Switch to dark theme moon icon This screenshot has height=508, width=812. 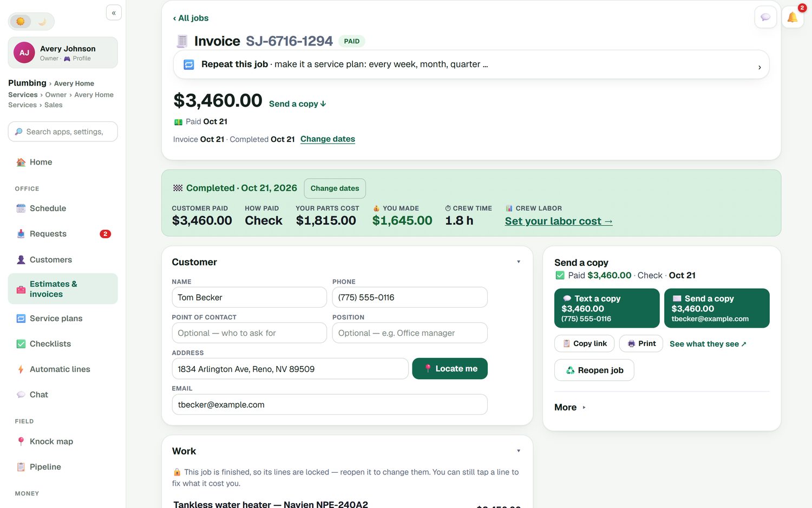tap(42, 22)
